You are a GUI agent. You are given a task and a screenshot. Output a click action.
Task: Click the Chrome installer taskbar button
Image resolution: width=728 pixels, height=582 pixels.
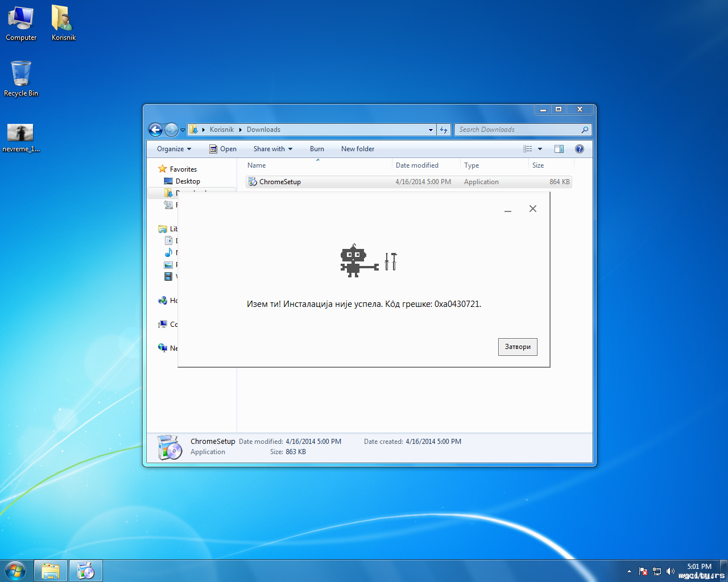pos(85,571)
